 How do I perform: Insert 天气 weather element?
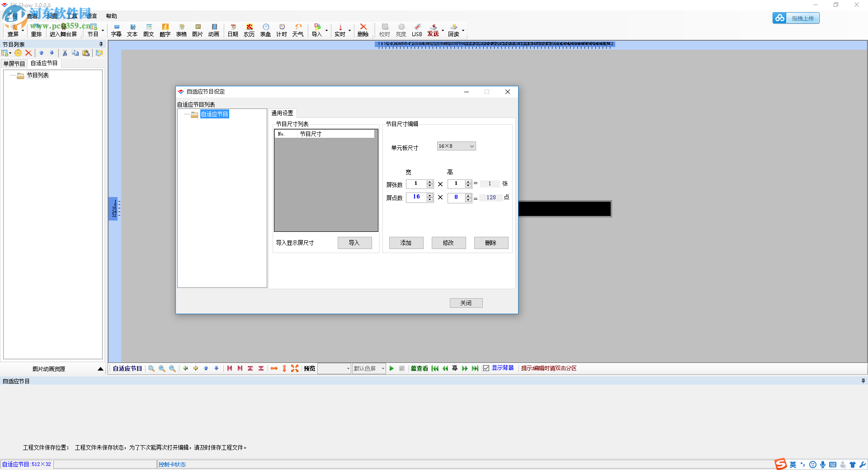pos(298,30)
